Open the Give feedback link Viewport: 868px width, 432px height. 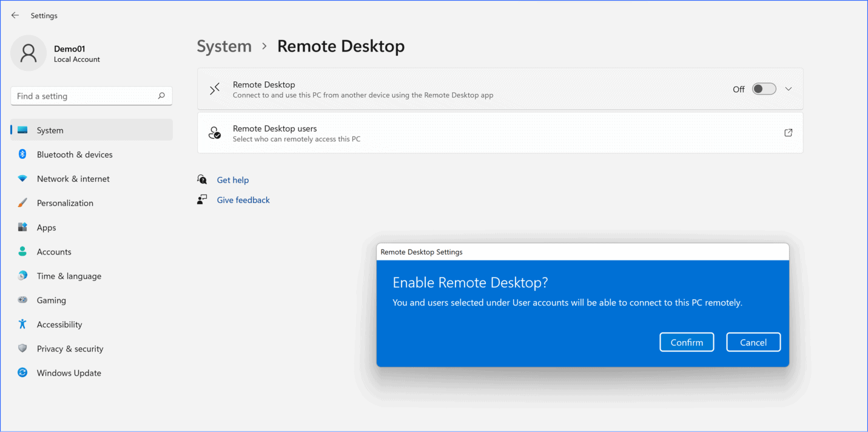[x=243, y=200]
